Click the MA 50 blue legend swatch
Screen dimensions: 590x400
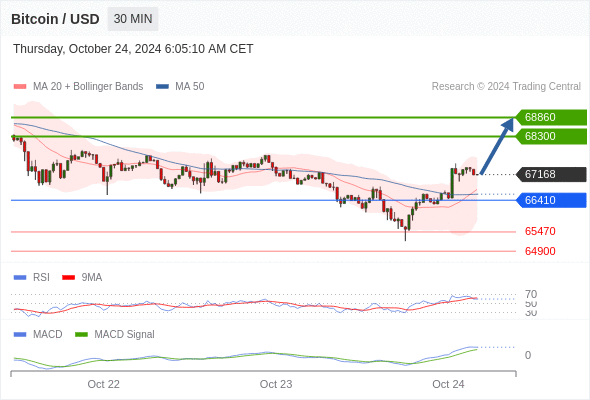click(162, 87)
